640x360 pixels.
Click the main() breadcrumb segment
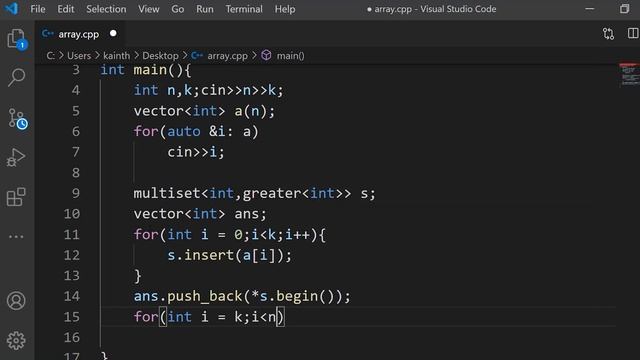[x=290, y=56]
